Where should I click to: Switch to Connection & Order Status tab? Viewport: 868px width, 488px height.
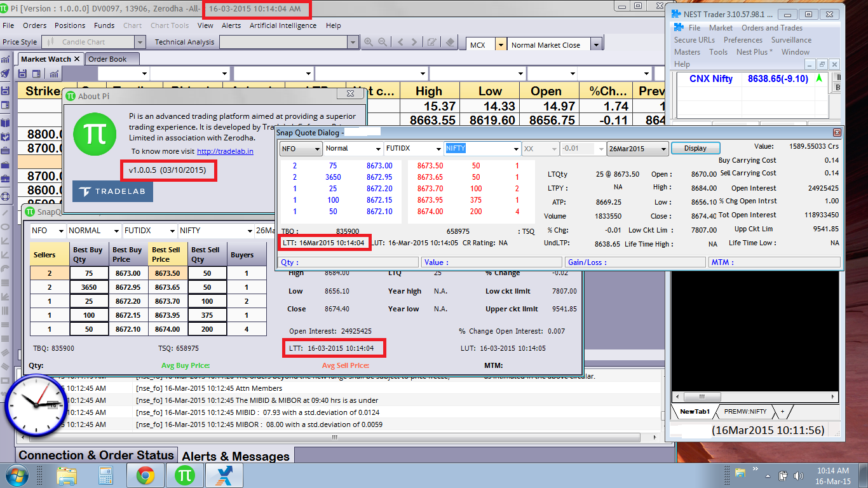tap(96, 456)
